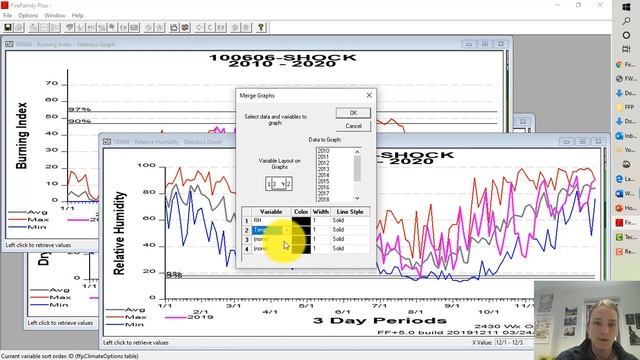Click the Variable column header
Screen dimensions: 640x360
pos(271,212)
